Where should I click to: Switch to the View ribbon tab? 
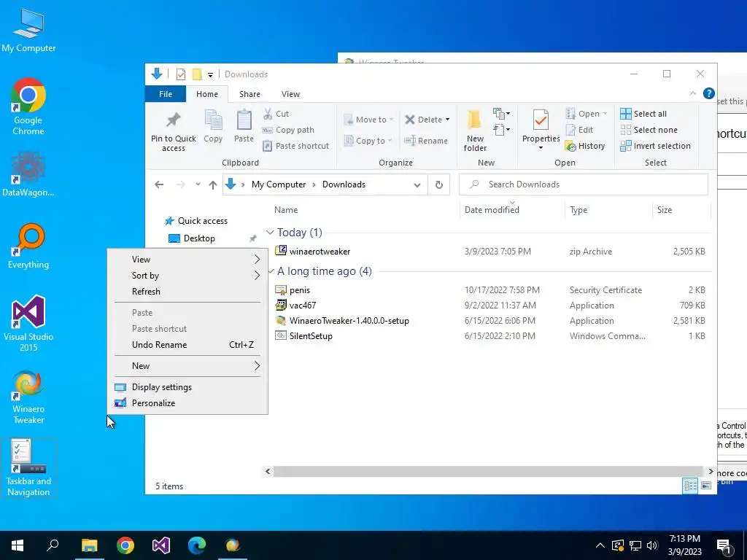tap(290, 94)
